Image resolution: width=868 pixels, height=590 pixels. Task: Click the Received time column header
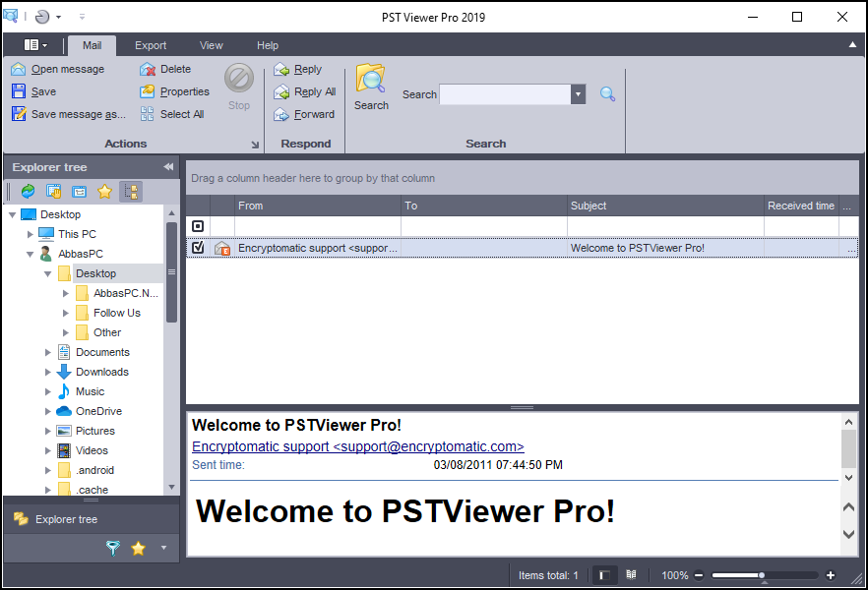point(801,206)
